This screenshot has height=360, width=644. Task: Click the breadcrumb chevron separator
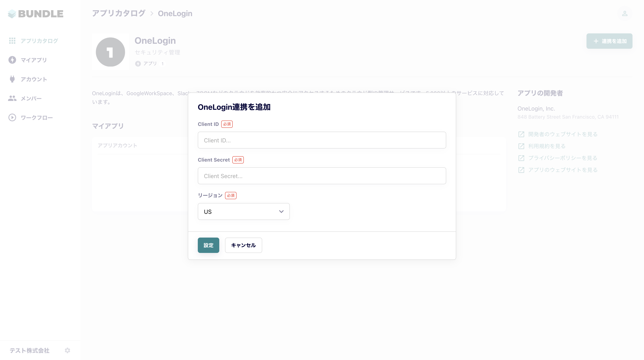[x=152, y=13]
